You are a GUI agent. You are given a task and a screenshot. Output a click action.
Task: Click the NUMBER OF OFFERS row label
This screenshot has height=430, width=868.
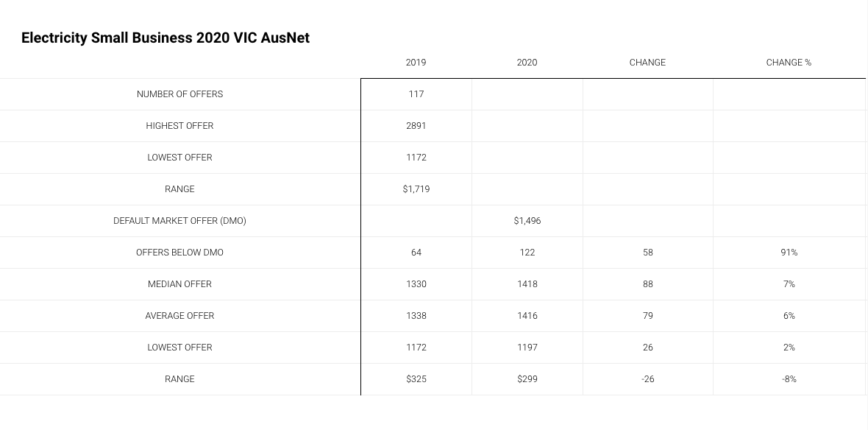(180, 94)
